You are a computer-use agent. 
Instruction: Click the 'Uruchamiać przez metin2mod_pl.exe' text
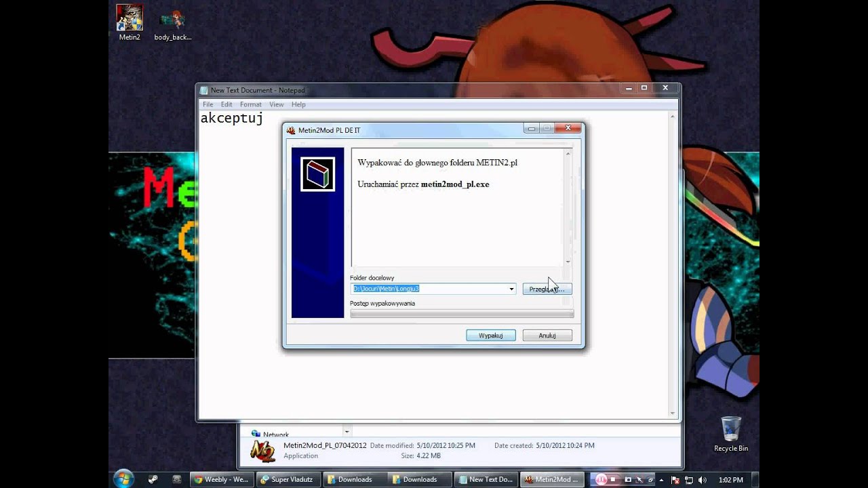[423, 184]
